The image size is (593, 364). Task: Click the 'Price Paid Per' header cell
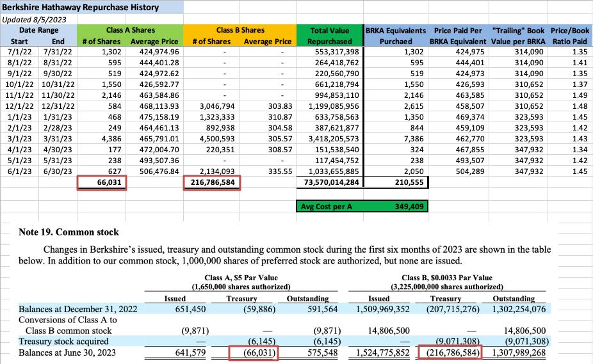(x=458, y=31)
